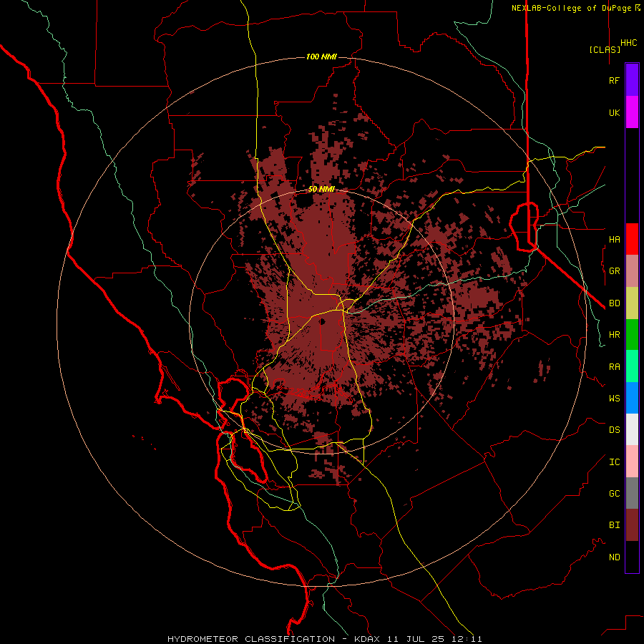Click the NEXLAB-College of DuPage credit text
Viewport: 644px width, 644px height.
coord(571,8)
